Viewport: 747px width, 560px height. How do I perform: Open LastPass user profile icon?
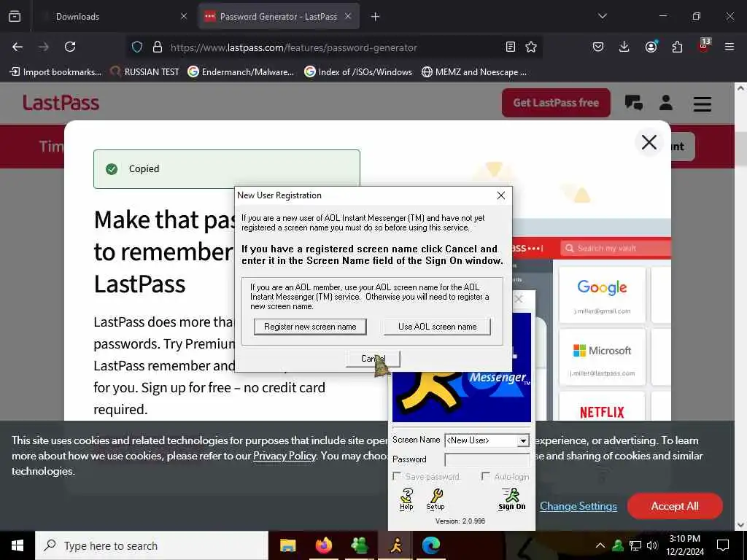tap(666, 103)
